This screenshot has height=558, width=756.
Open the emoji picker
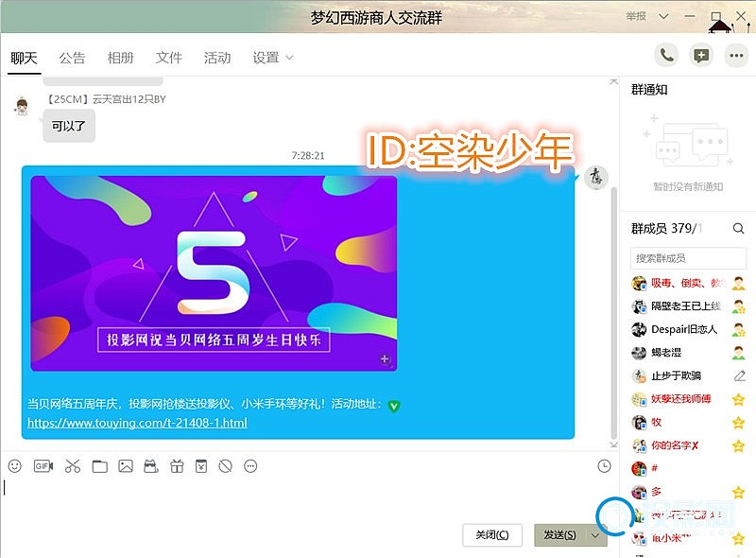tap(15, 466)
